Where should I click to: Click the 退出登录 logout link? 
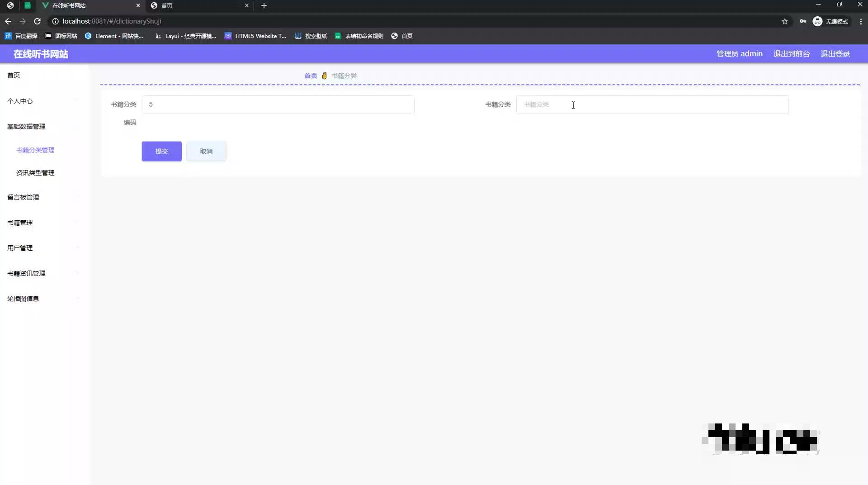point(835,53)
